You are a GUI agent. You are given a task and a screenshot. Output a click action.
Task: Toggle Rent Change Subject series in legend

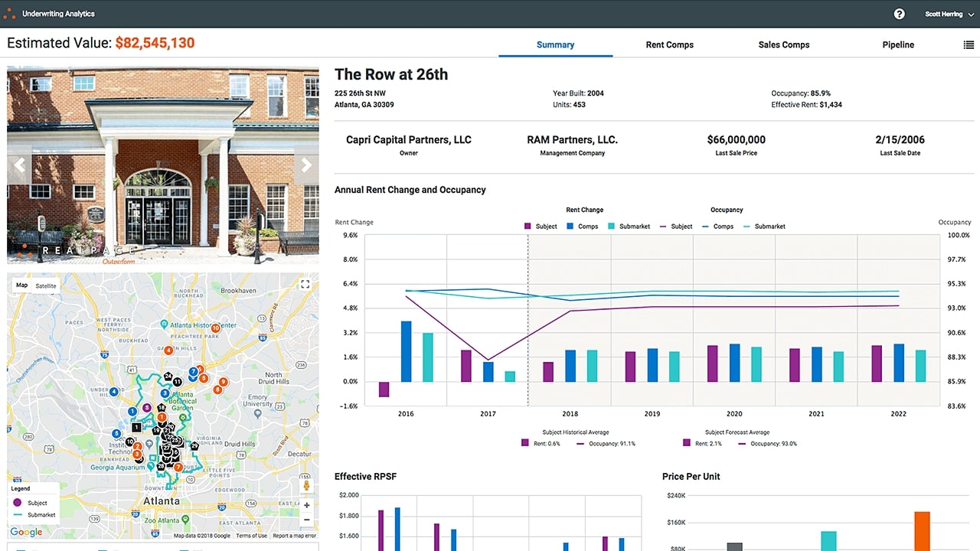click(x=541, y=227)
